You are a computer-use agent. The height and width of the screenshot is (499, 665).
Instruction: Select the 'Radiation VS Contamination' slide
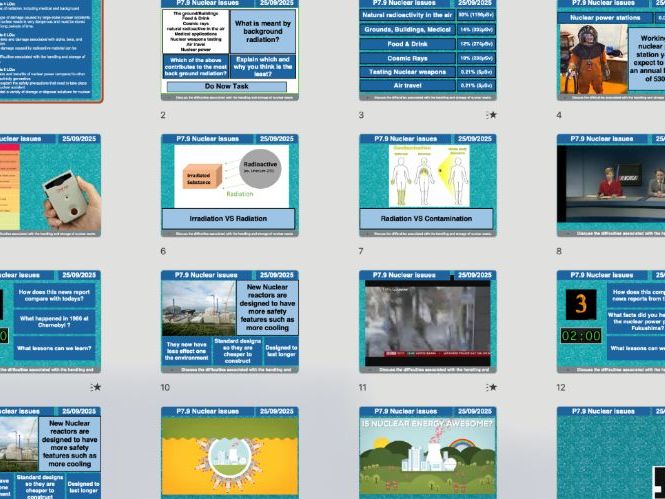click(x=428, y=185)
